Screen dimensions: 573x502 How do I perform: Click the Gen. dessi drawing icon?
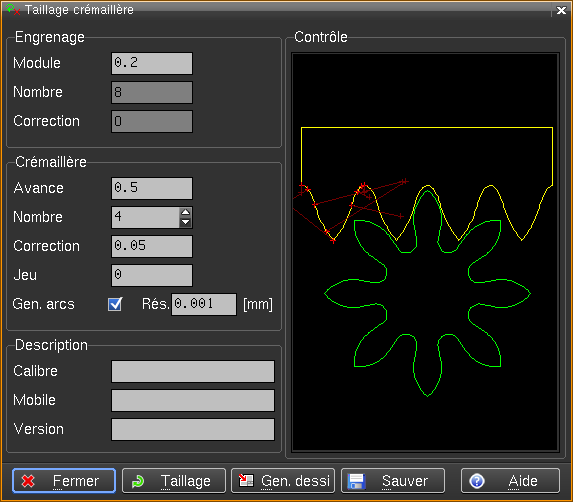tap(246, 480)
